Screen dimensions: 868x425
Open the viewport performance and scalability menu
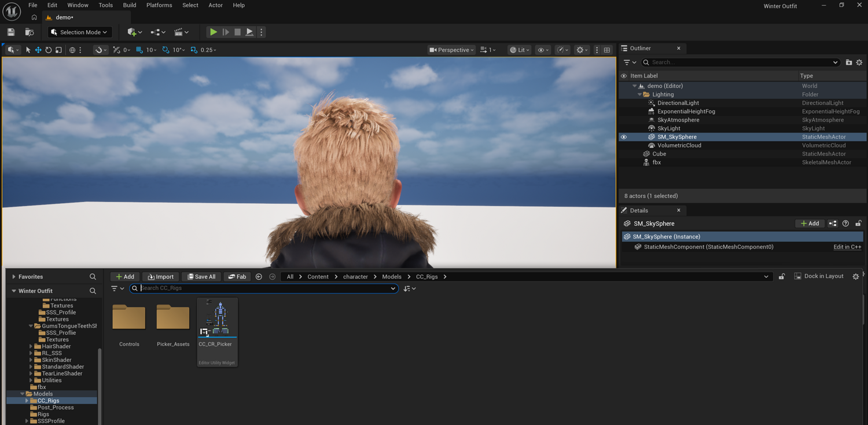click(x=562, y=50)
